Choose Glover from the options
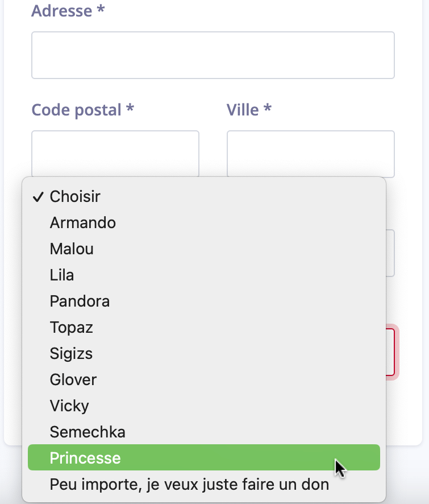429x504 pixels. 73,380
